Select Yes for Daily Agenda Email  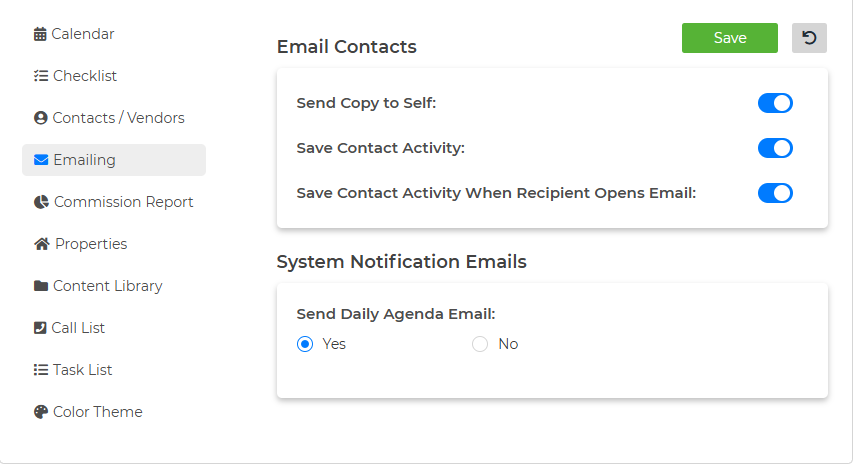(x=305, y=344)
